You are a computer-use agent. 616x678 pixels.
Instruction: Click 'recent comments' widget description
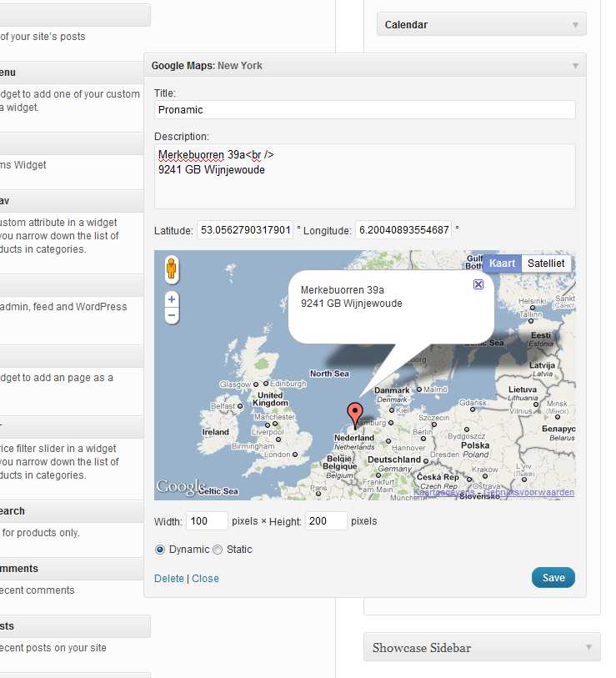point(38,590)
